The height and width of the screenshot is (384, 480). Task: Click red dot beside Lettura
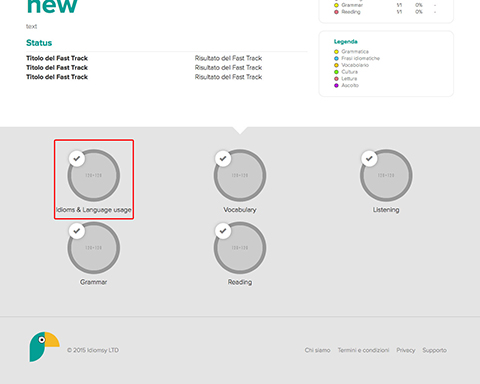coord(336,79)
